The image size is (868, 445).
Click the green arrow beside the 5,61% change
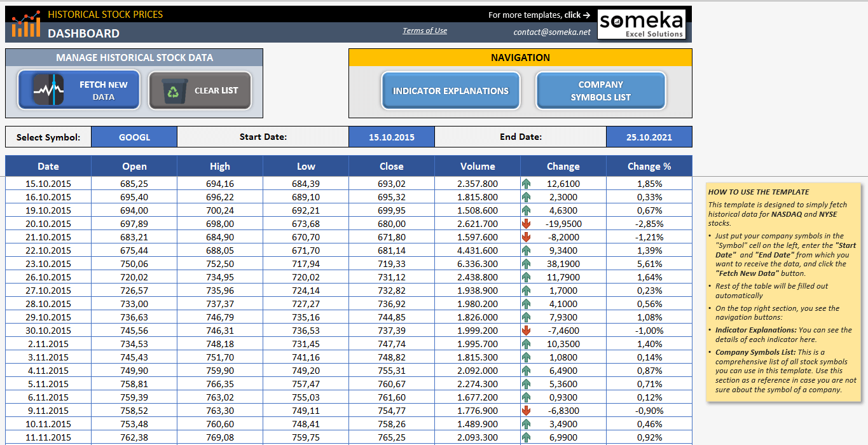tap(526, 263)
